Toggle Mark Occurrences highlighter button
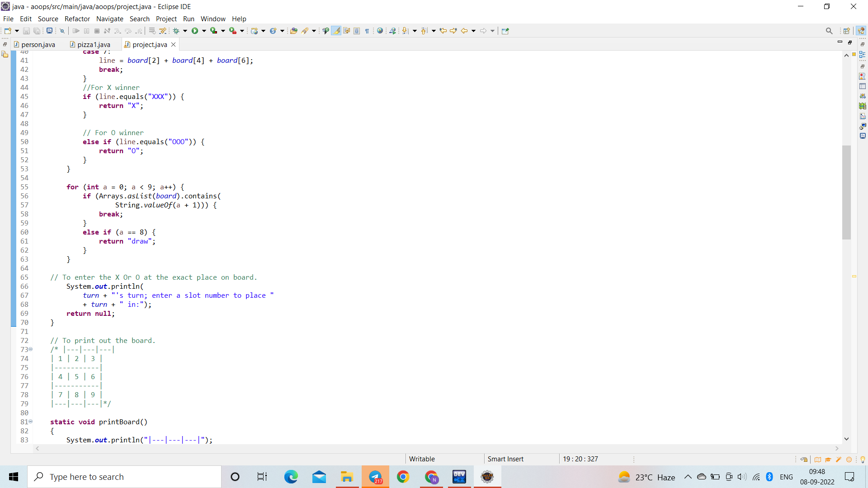Screen dimensions: 868x488 click(x=336, y=31)
